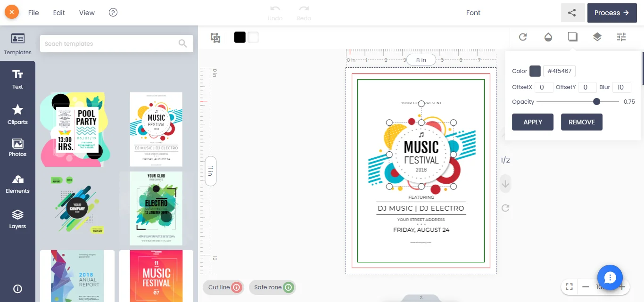Open the Layers sidebar tab

coord(17,219)
